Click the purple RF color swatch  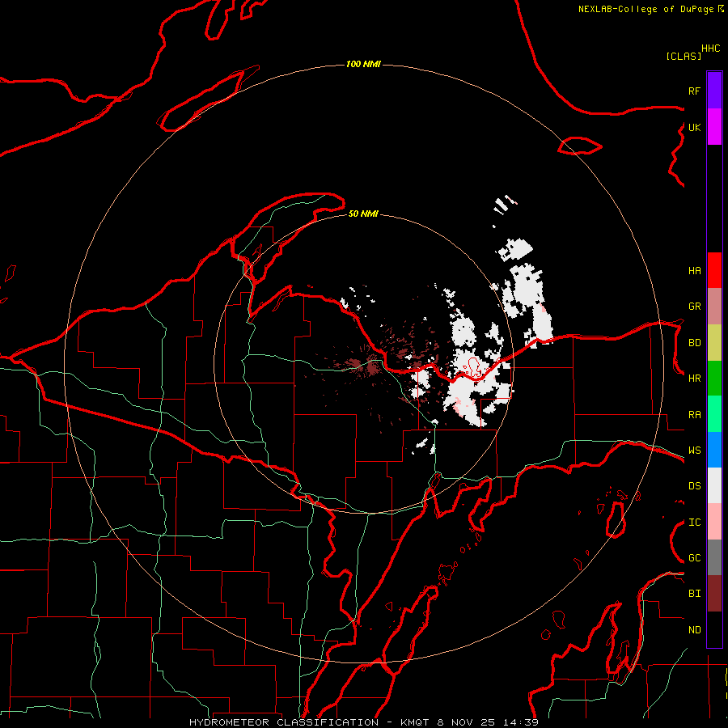click(714, 91)
